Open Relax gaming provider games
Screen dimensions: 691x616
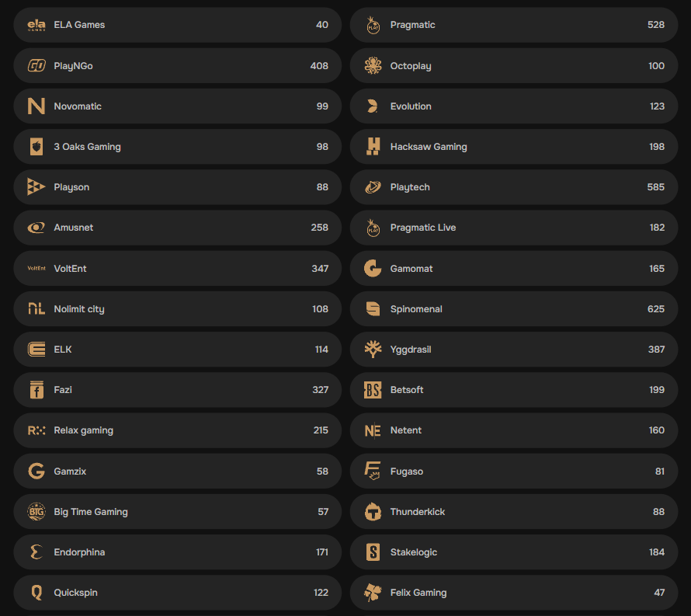tap(177, 430)
